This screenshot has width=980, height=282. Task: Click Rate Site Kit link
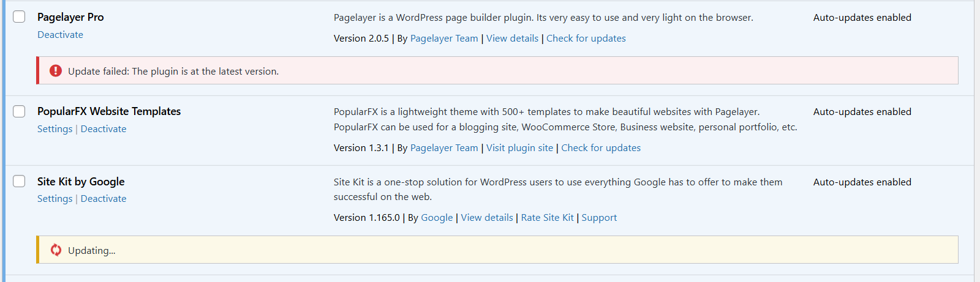pos(547,218)
